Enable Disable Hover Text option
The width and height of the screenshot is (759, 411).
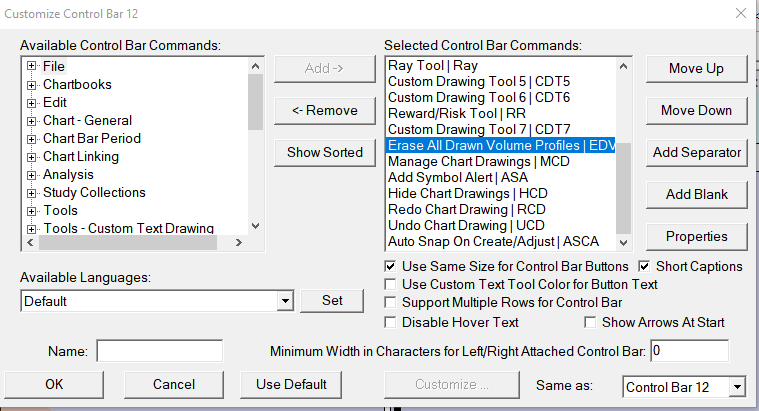(x=391, y=322)
